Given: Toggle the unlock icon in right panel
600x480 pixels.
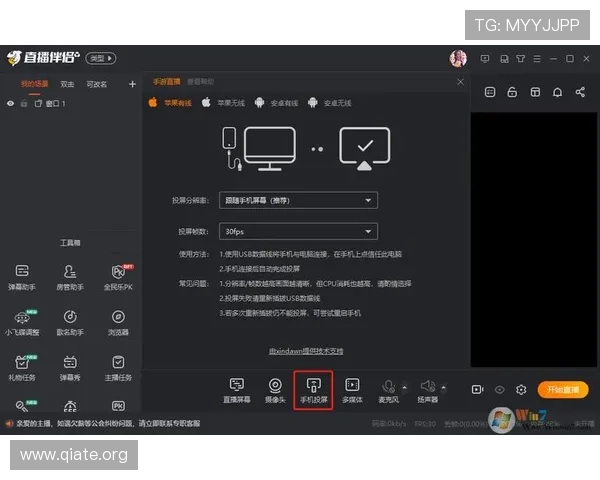Looking at the screenshot, I should (x=512, y=92).
